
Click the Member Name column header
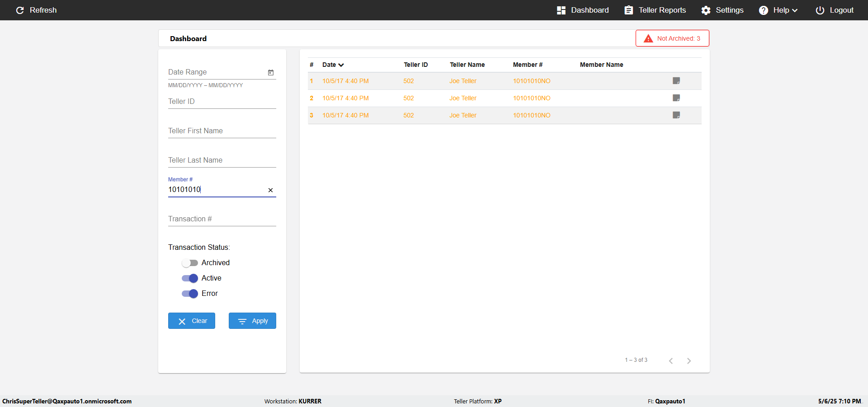601,65
